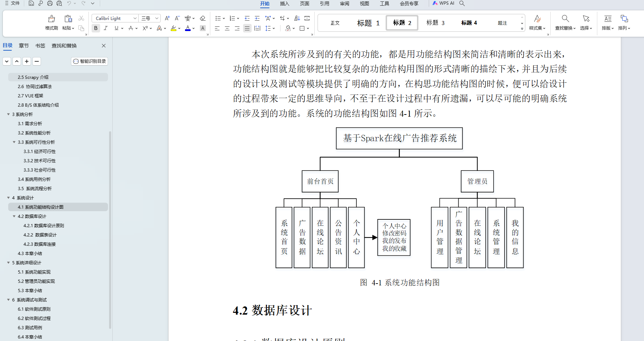The width and height of the screenshot is (644, 341).
Task: Clear formatting with the eraser icon
Action: coord(202,18)
